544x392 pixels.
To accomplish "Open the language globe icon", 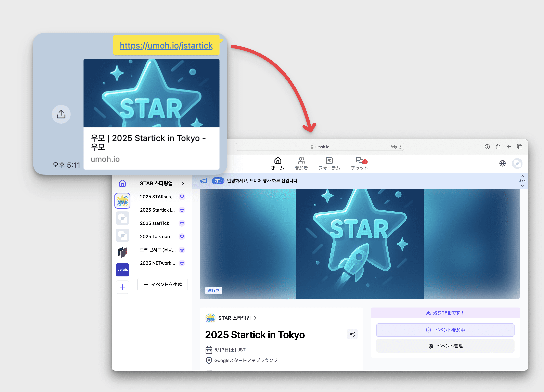I will [502, 163].
